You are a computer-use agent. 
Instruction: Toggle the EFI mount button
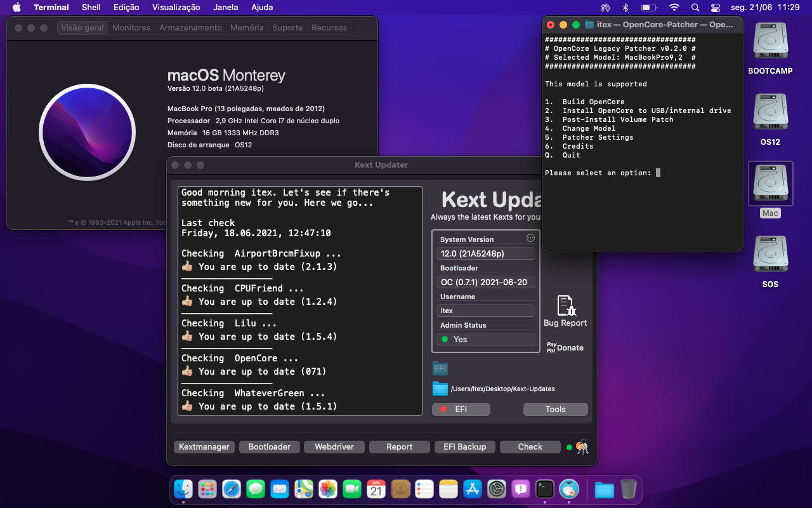coord(461,409)
